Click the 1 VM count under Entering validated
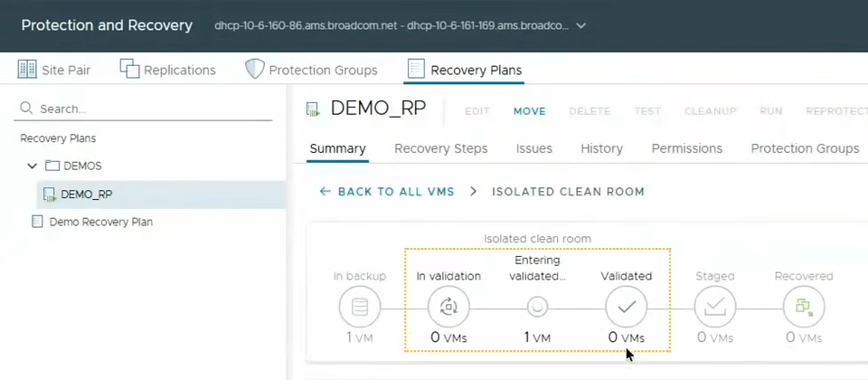Image resolution: width=868 pixels, height=380 pixels. (x=537, y=337)
